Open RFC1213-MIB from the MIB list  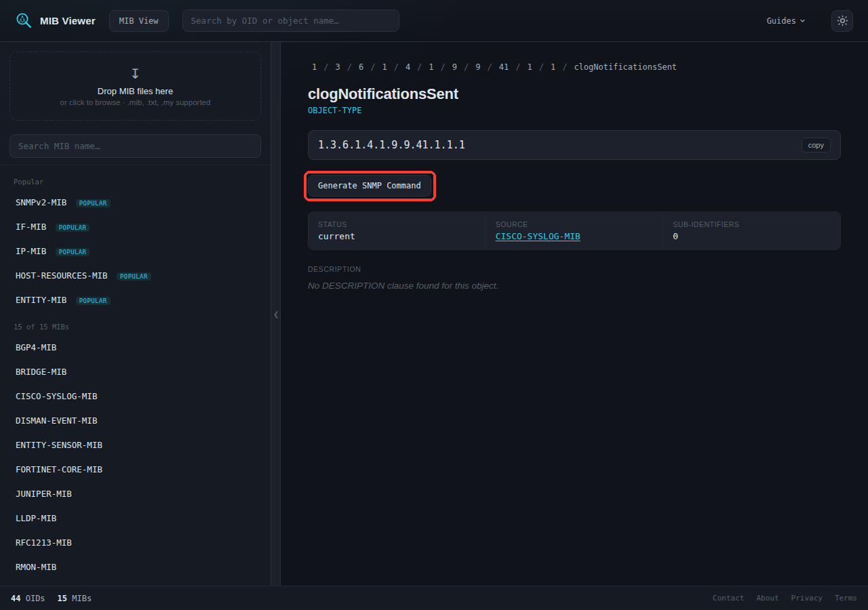(135, 543)
